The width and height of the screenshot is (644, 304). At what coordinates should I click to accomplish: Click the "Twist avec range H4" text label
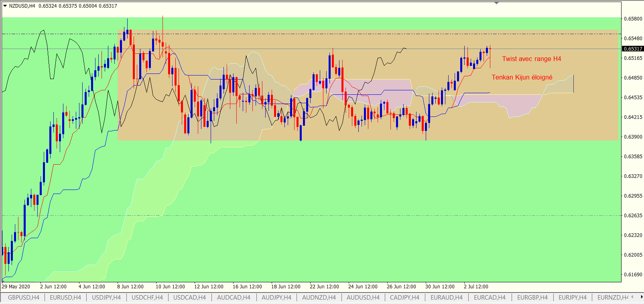[531, 59]
